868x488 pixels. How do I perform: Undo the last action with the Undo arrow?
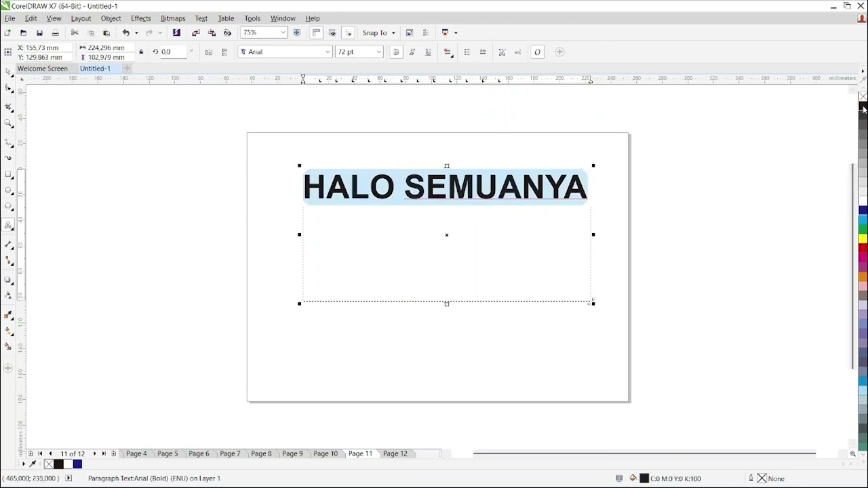[x=125, y=33]
